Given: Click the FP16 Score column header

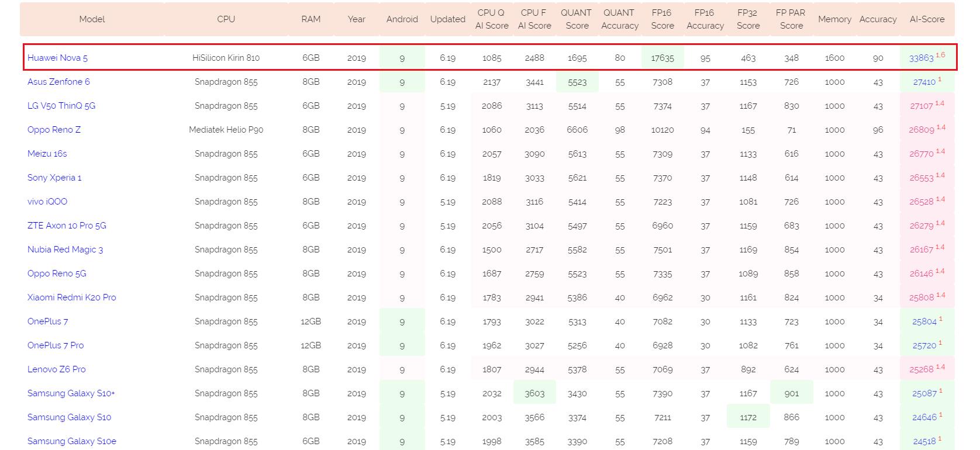Looking at the screenshot, I should click(662, 19).
